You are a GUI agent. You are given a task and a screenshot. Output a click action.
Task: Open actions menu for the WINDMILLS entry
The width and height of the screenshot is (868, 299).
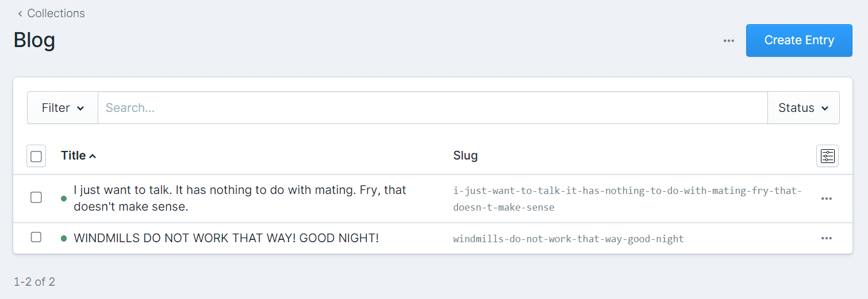[x=827, y=238]
